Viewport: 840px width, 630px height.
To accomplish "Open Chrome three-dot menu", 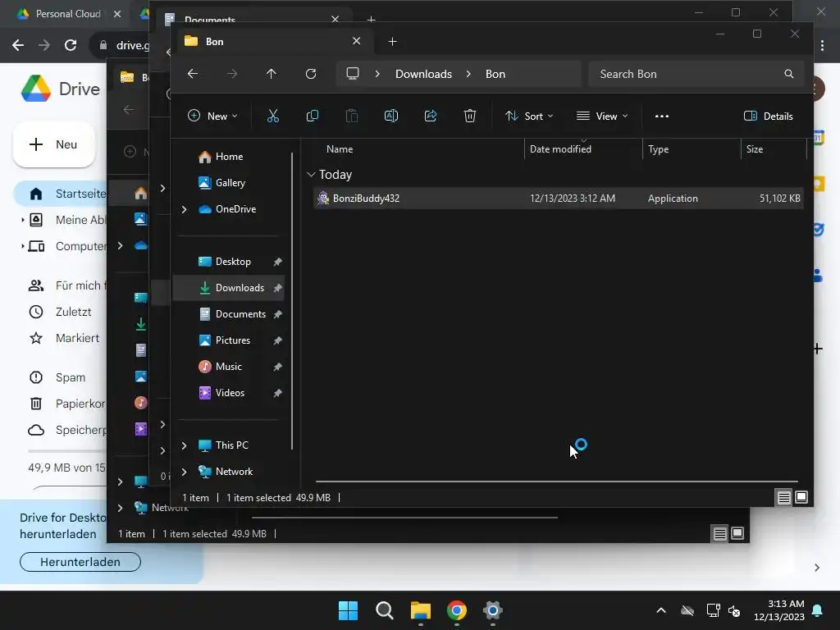I will coord(822,46).
